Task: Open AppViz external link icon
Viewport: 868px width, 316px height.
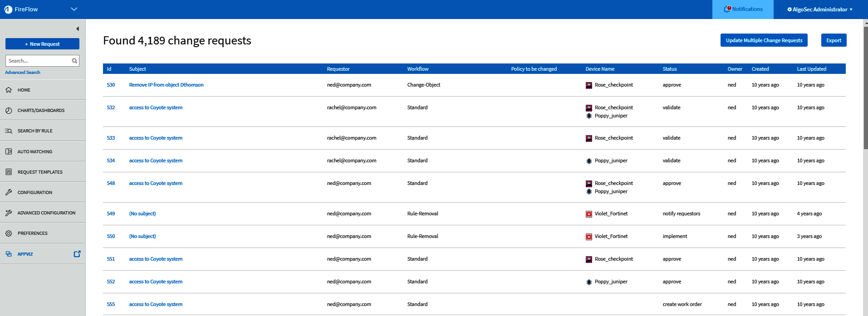Action: (x=77, y=254)
